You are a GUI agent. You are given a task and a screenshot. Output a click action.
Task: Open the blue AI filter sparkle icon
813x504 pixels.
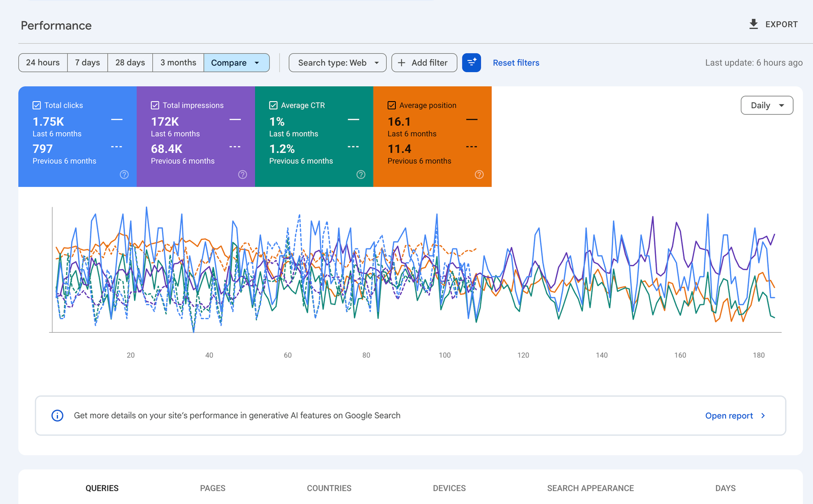click(472, 62)
